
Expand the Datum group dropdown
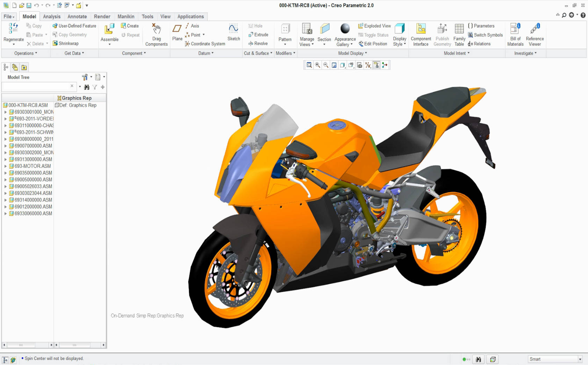tap(206, 53)
